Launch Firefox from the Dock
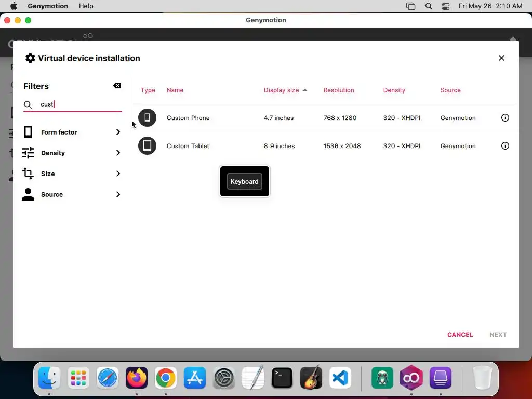The width and height of the screenshot is (532, 399). tap(137, 378)
